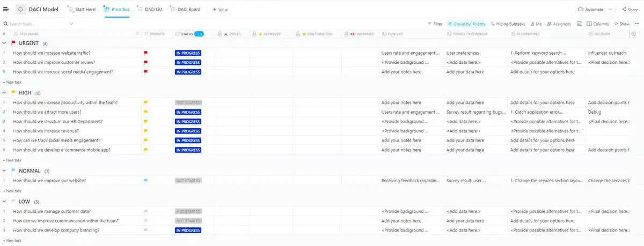Toggle the Assignees filter
Screen dimensions: 644x246
(559, 24)
